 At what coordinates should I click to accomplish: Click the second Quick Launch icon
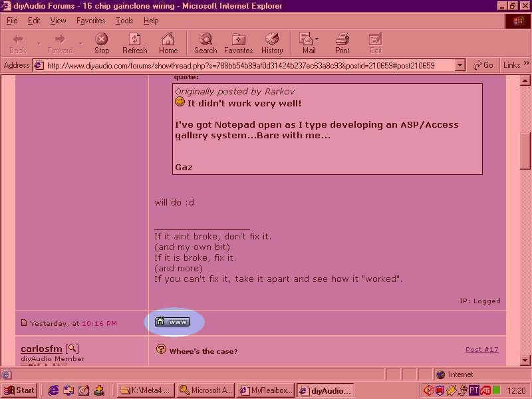point(68,390)
